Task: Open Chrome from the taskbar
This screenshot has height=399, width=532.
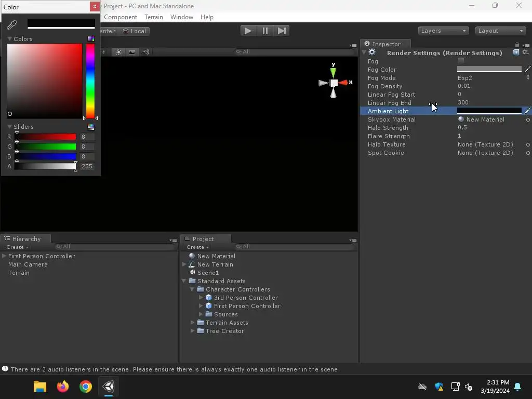Action: point(86,387)
